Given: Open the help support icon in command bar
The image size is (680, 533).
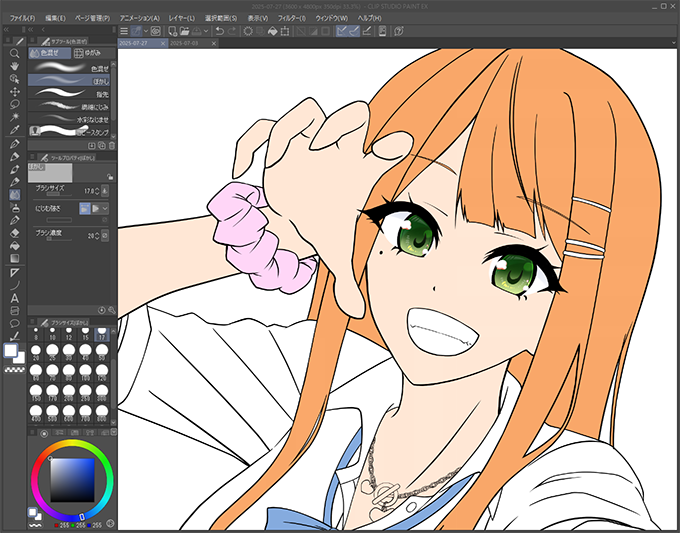Looking at the screenshot, I should [399, 31].
